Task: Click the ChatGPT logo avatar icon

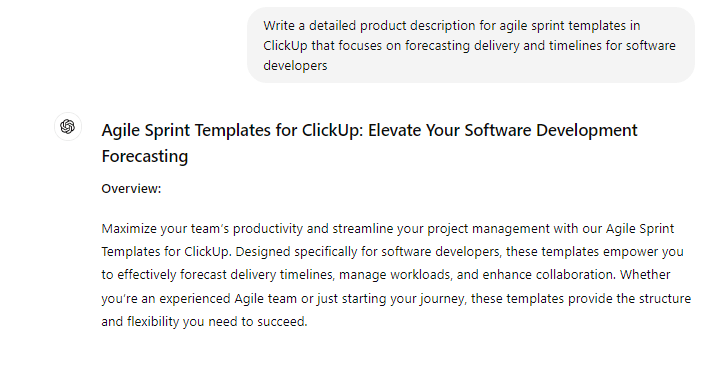Action: pos(68,127)
